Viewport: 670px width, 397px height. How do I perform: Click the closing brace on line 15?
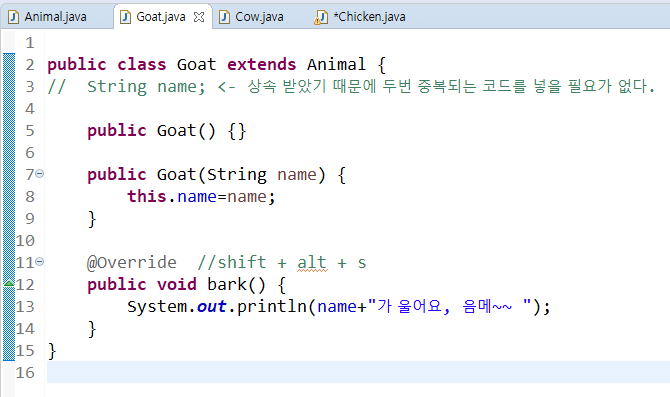52,351
